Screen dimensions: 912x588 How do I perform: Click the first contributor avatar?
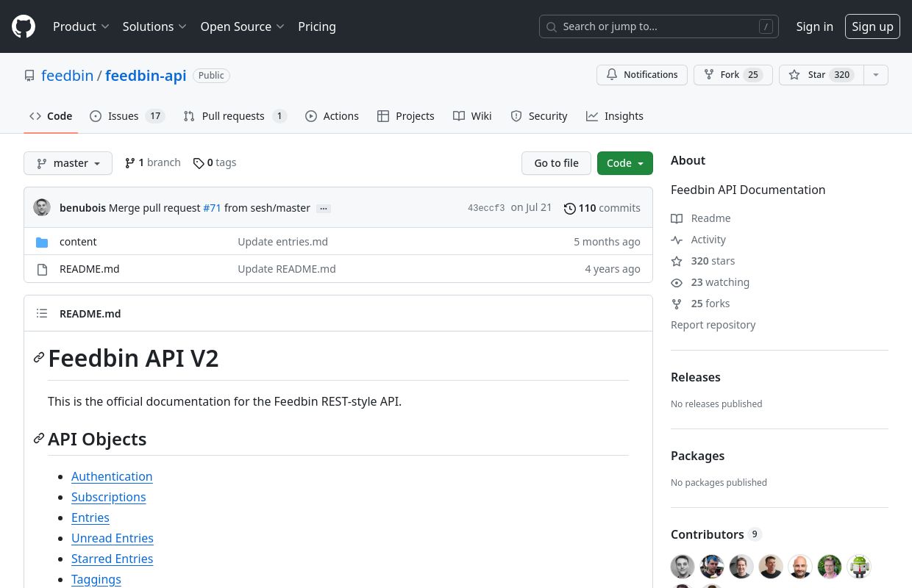pos(683,566)
